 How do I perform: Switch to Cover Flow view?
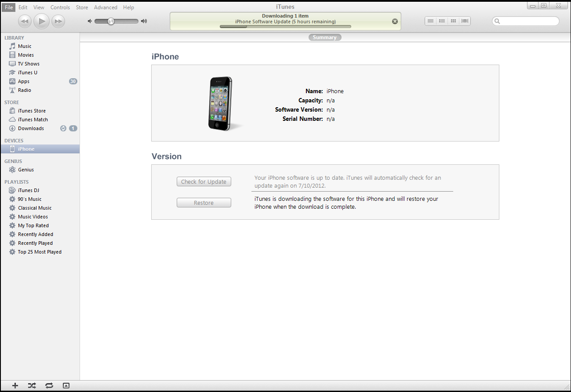pyautogui.click(x=465, y=21)
